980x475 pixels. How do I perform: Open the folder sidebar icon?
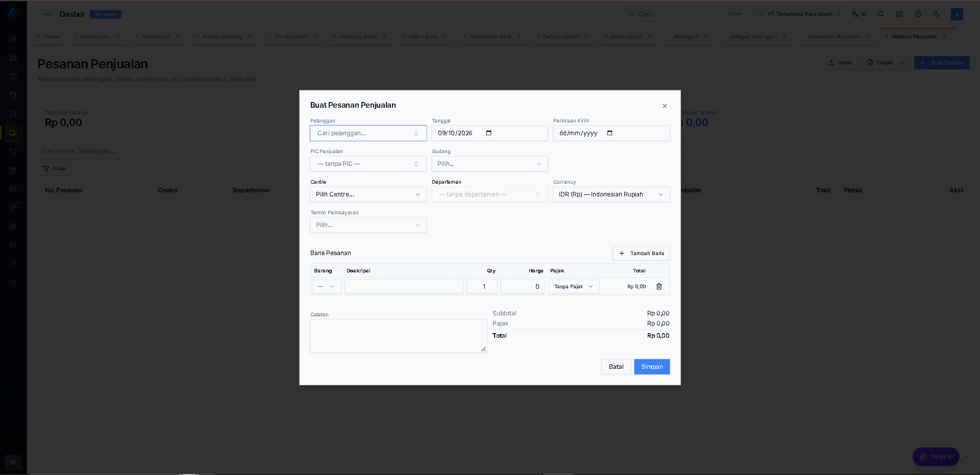[13, 283]
